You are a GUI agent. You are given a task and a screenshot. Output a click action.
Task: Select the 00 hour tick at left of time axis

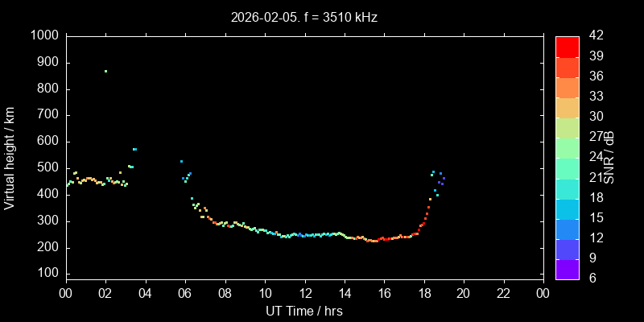[65, 292]
